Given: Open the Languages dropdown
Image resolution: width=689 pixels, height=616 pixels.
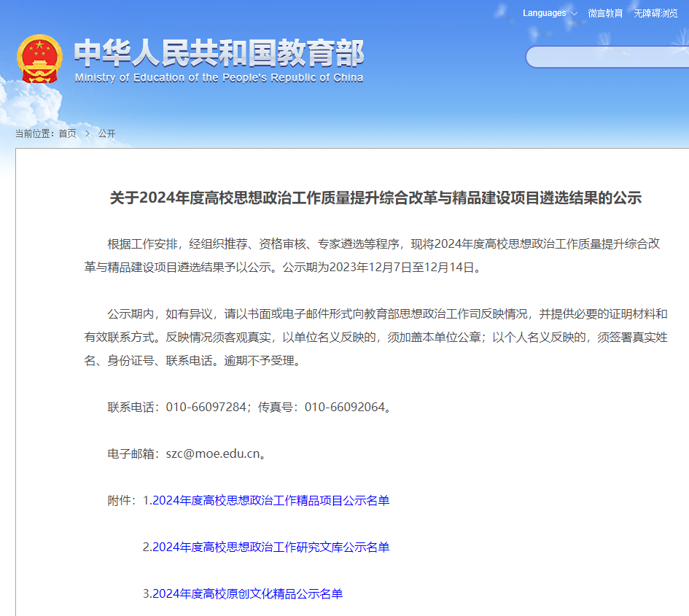Looking at the screenshot, I should [x=544, y=12].
